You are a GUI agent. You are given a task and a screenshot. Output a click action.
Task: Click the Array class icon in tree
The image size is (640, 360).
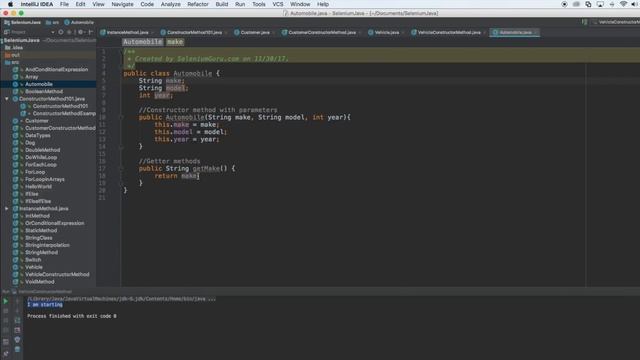15,77
